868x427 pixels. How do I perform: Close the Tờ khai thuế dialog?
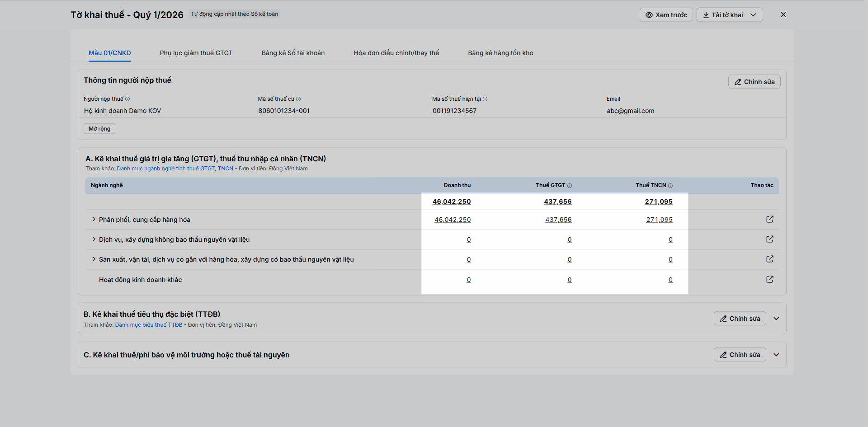[x=783, y=14]
